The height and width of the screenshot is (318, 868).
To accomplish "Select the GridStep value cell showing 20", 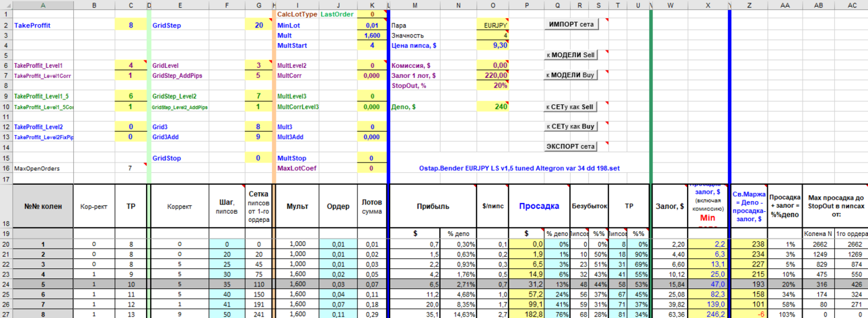I will click(x=258, y=25).
